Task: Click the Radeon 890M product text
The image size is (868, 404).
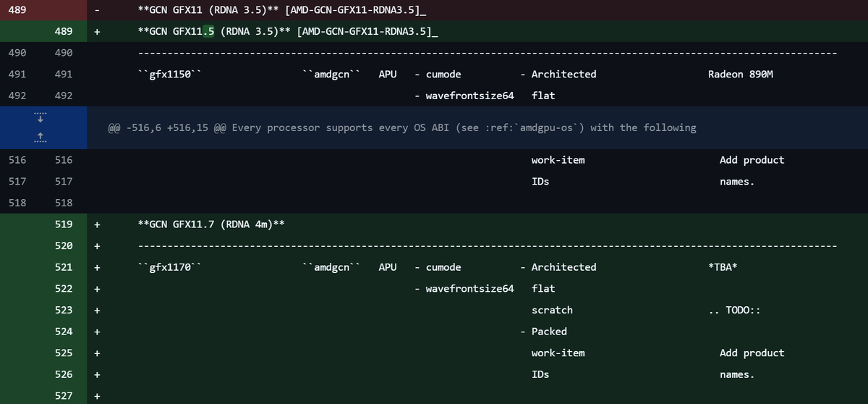Action: (741, 75)
